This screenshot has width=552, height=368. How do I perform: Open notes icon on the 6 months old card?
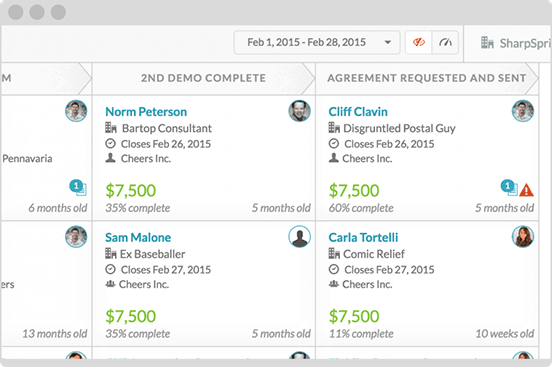(x=78, y=187)
